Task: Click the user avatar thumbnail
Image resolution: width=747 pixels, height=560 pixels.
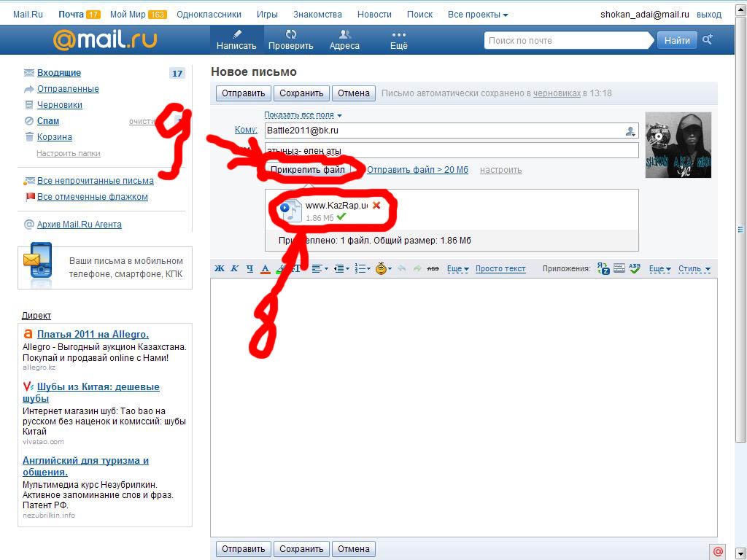Action: [x=678, y=145]
